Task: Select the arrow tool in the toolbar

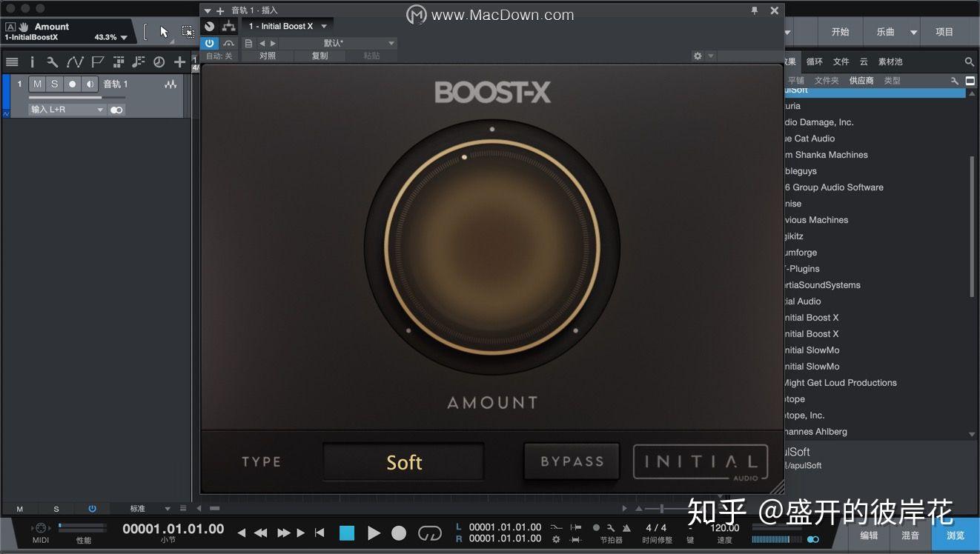Action: click(x=164, y=32)
